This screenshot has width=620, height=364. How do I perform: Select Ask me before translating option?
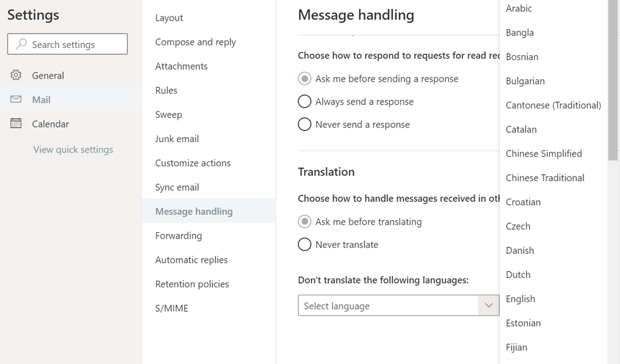tap(305, 221)
